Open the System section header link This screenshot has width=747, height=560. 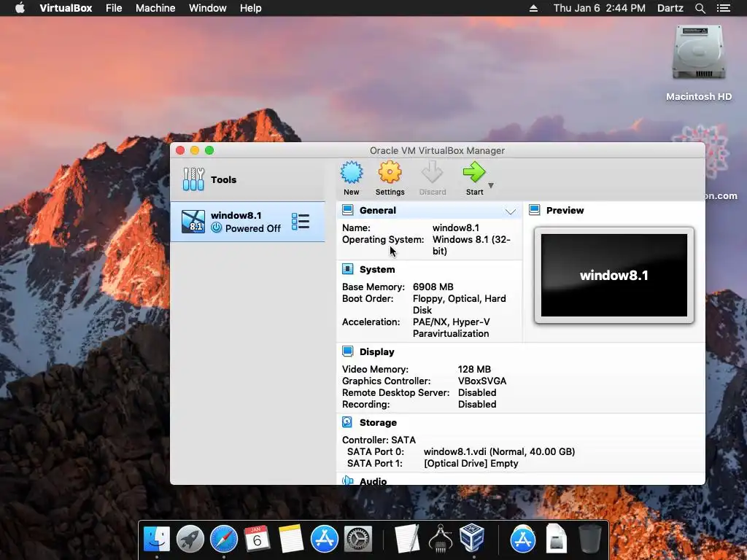(377, 270)
